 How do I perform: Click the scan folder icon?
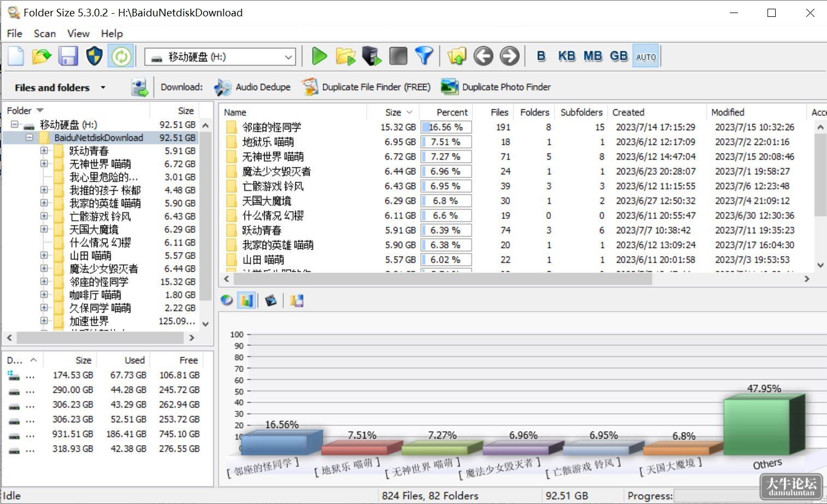click(346, 56)
